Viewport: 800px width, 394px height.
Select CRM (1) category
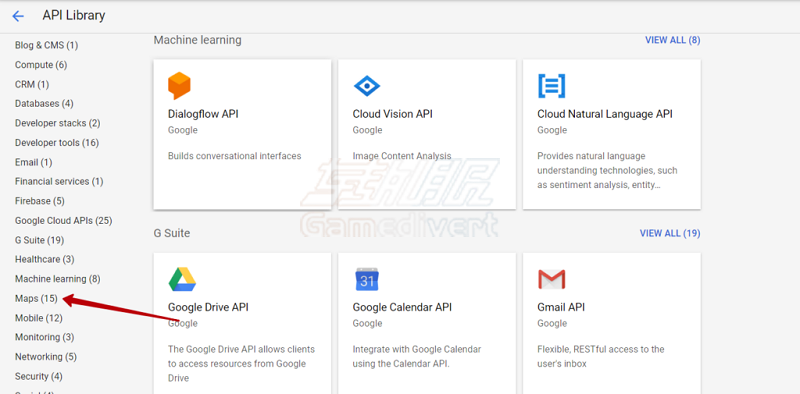[x=32, y=84]
